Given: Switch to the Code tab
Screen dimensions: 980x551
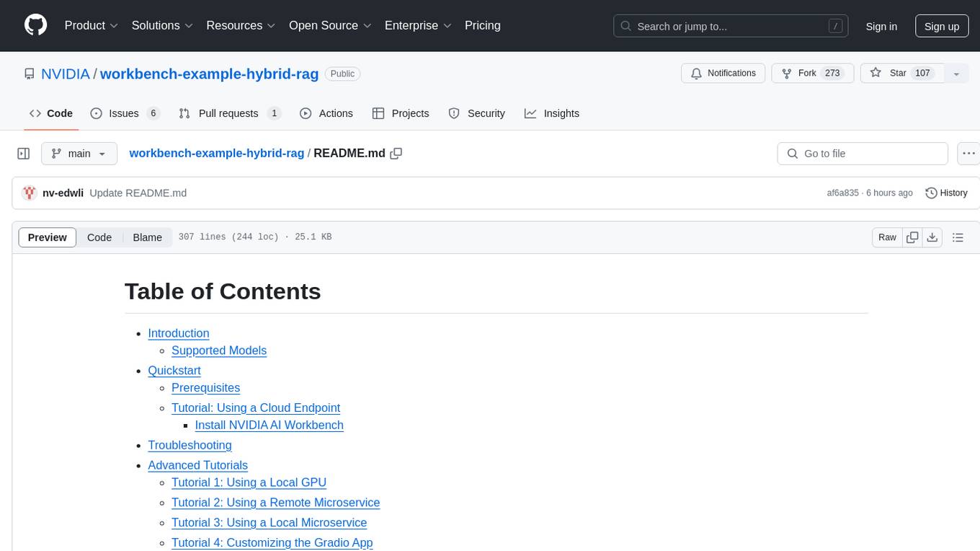Looking at the screenshot, I should coord(51,113).
